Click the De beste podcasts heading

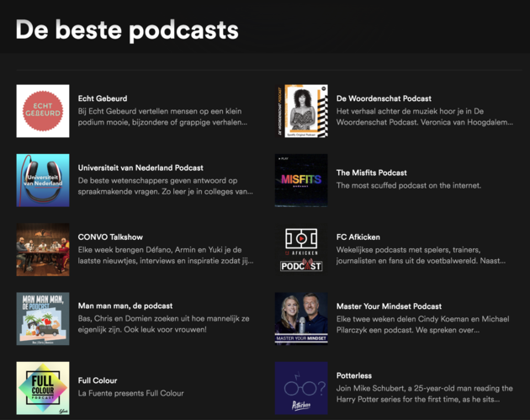coord(127,29)
